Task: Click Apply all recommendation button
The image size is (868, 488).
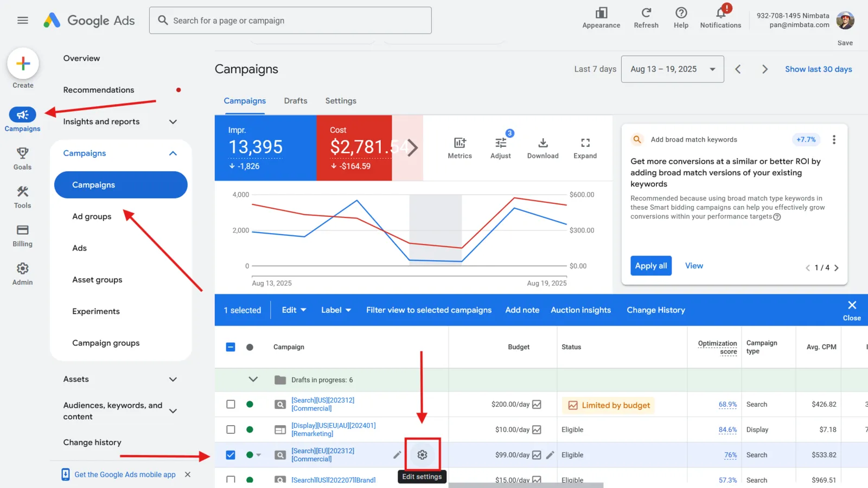Action: coord(651,266)
